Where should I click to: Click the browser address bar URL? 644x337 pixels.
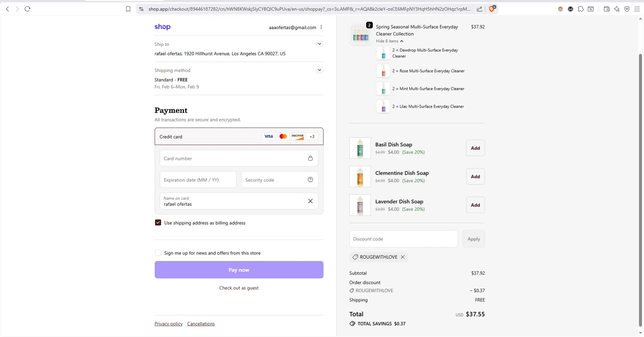click(309, 9)
